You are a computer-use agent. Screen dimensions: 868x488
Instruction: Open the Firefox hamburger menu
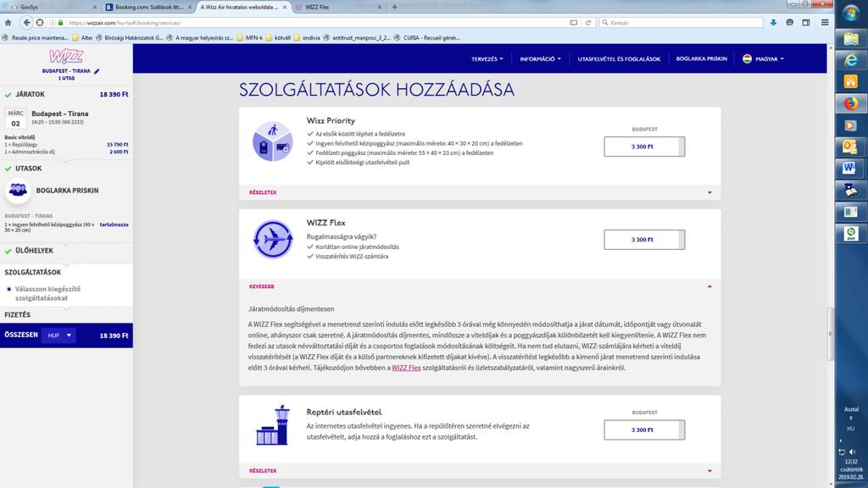point(825,23)
